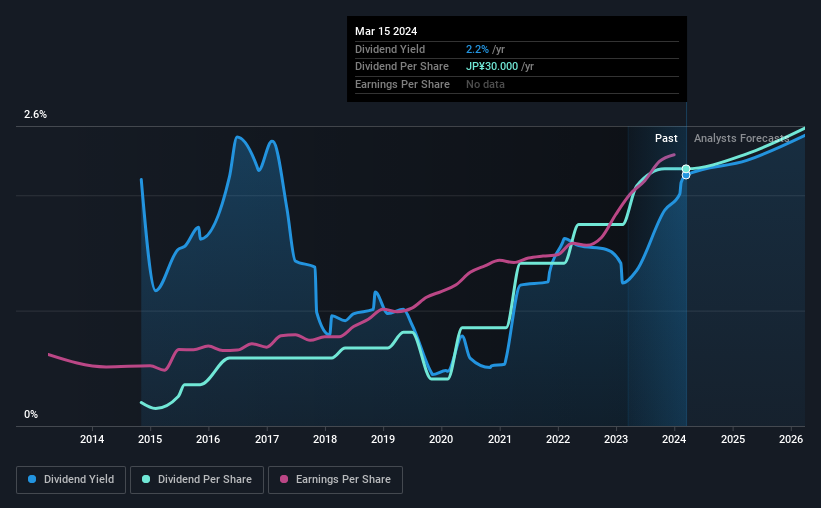Click the 2025 x-axis label

click(x=733, y=439)
